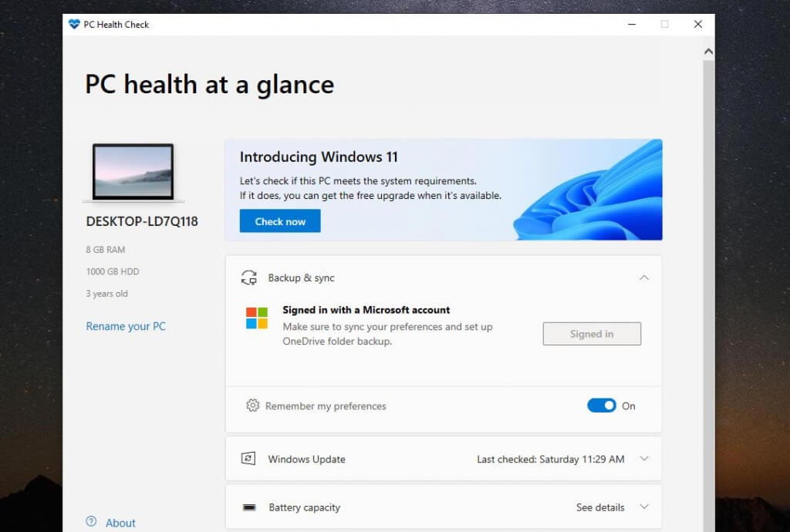This screenshot has height=532, width=790.
Task: Open the About link
Action: [x=120, y=523]
